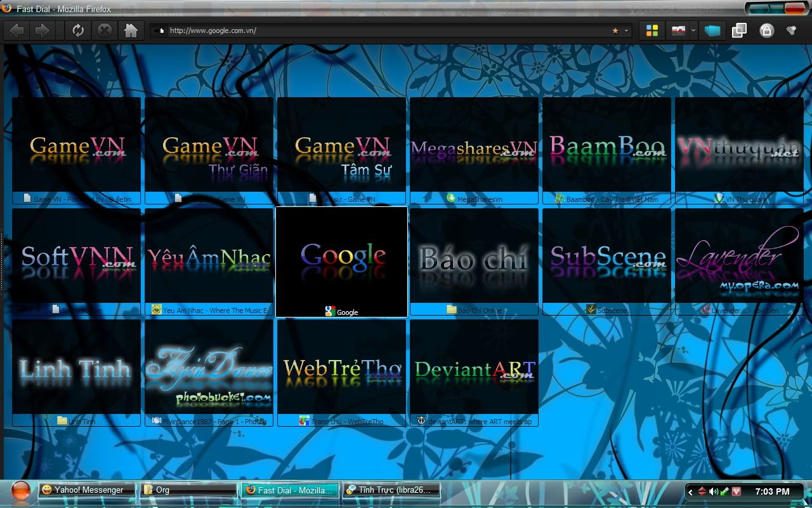This screenshot has width=812, height=508.
Task: Open the volume speaker tray icon
Action: pyautogui.click(x=713, y=491)
